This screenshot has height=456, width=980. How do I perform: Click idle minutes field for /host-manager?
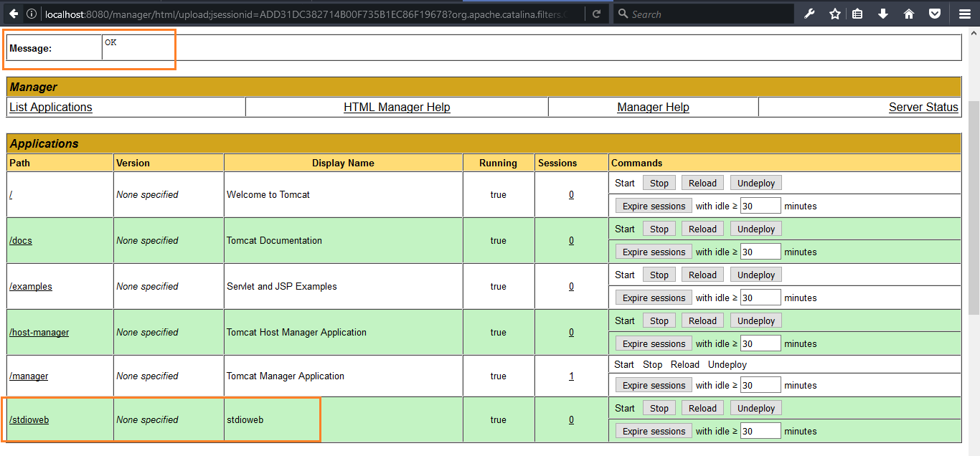click(x=760, y=343)
